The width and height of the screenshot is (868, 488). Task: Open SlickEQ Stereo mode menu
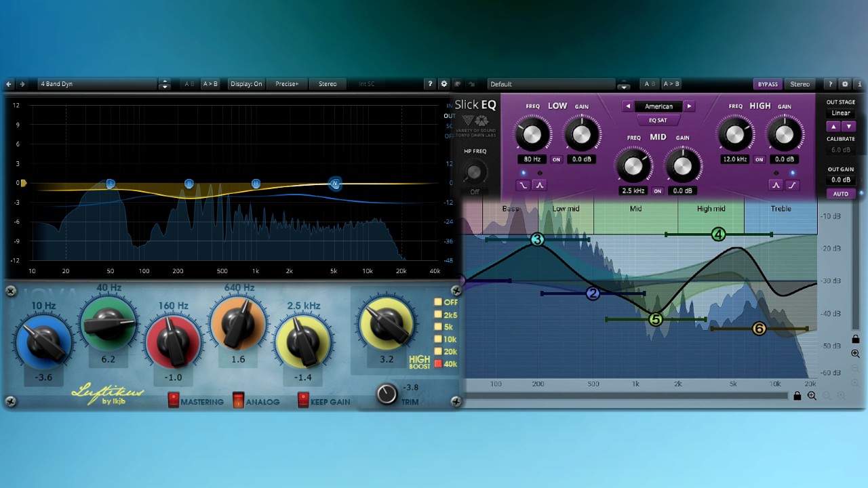coord(800,84)
